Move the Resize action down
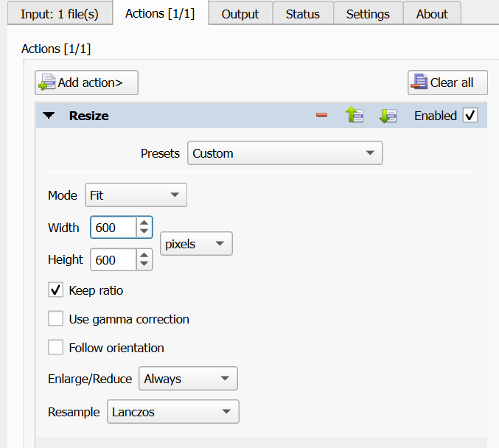The height and width of the screenshot is (448, 499). click(x=388, y=116)
